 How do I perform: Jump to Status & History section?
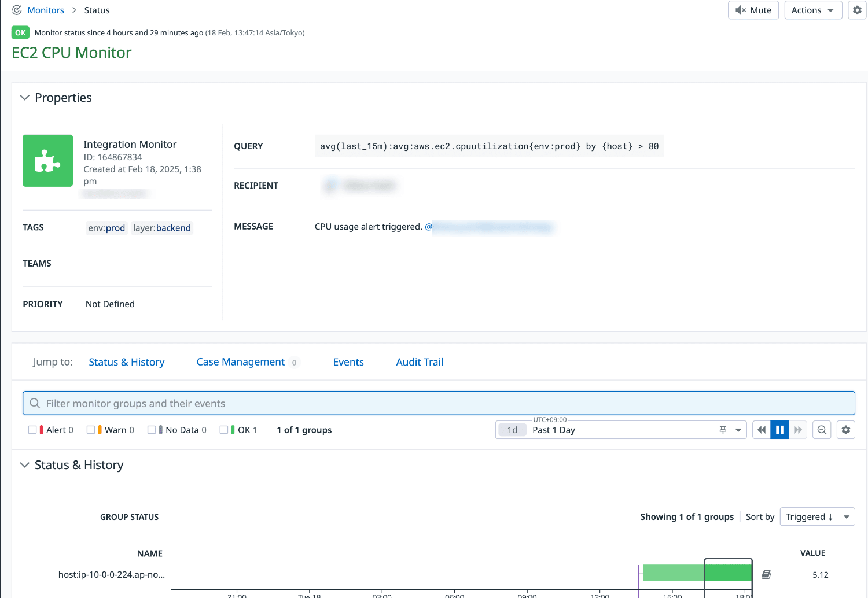pos(127,362)
